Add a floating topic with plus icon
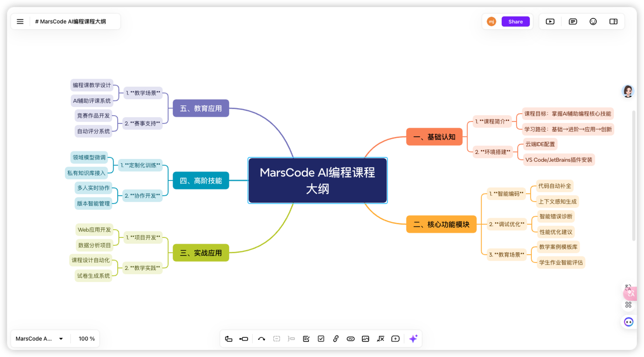 pyautogui.click(x=395, y=339)
